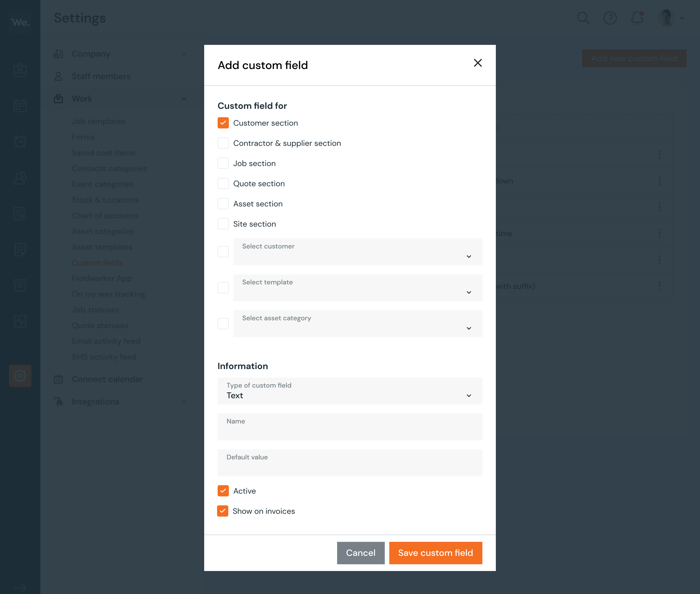Disable the Show on invoices checkbox

223,511
